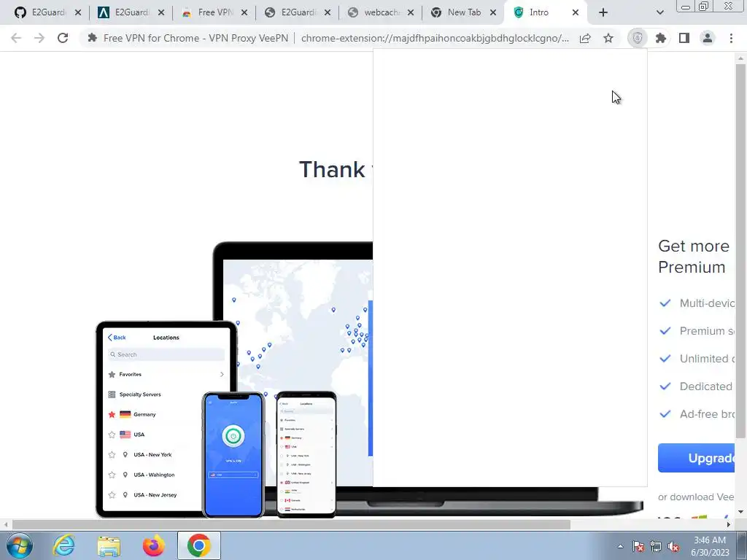Open a new tab with the plus button
This screenshot has height=560, width=747.
pyautogui.click(x=603, y=12)
